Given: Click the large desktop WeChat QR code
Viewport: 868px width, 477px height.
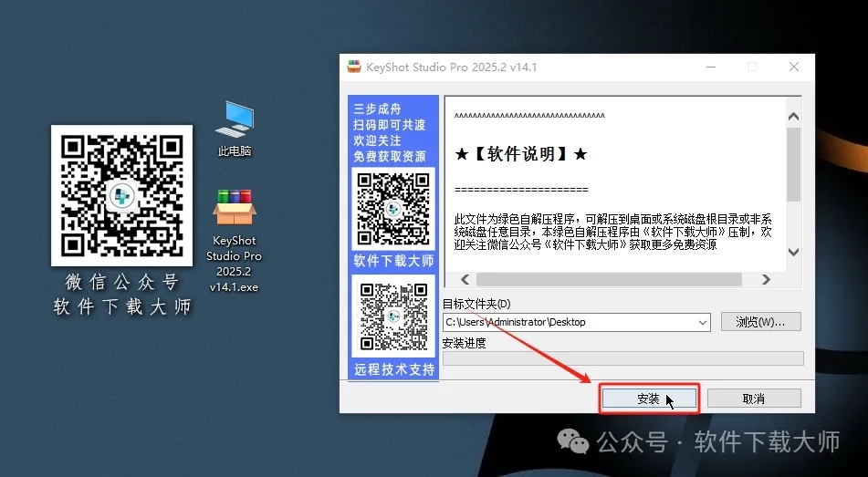Looking at the screenshot, I should point(121,195).
